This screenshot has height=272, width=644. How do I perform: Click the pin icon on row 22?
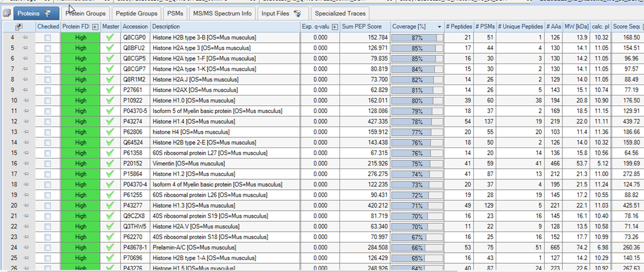tap(25, 226)
